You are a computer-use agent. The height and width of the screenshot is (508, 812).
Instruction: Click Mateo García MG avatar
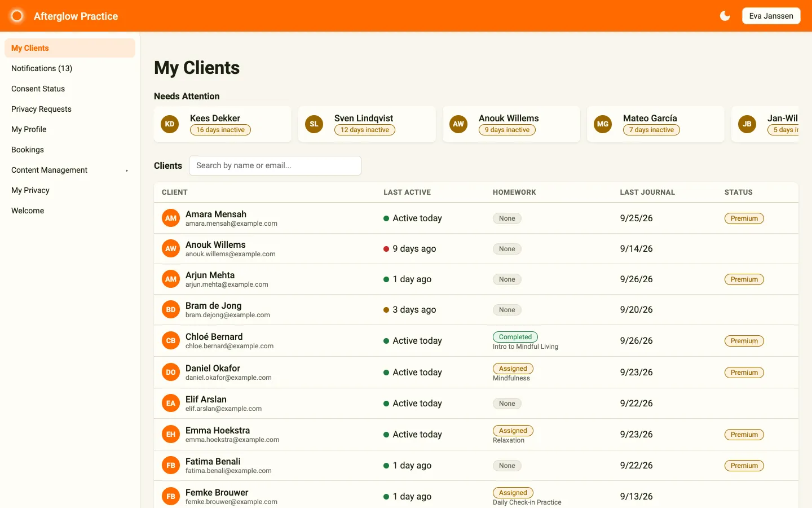(603, 124)
